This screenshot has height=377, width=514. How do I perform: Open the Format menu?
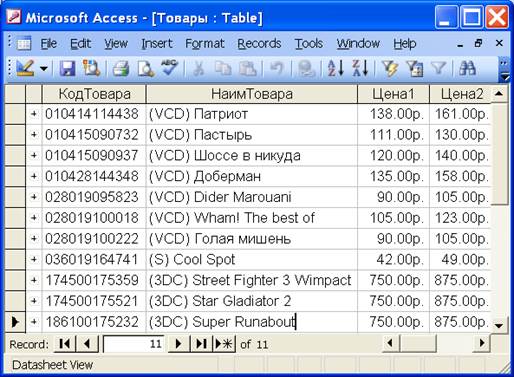click(205, 44)
